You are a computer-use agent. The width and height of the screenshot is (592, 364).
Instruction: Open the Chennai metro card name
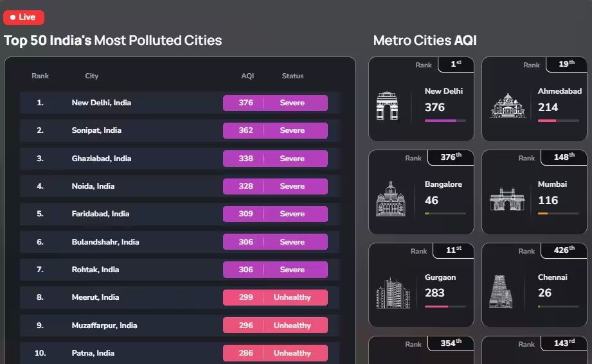(552, 277)
